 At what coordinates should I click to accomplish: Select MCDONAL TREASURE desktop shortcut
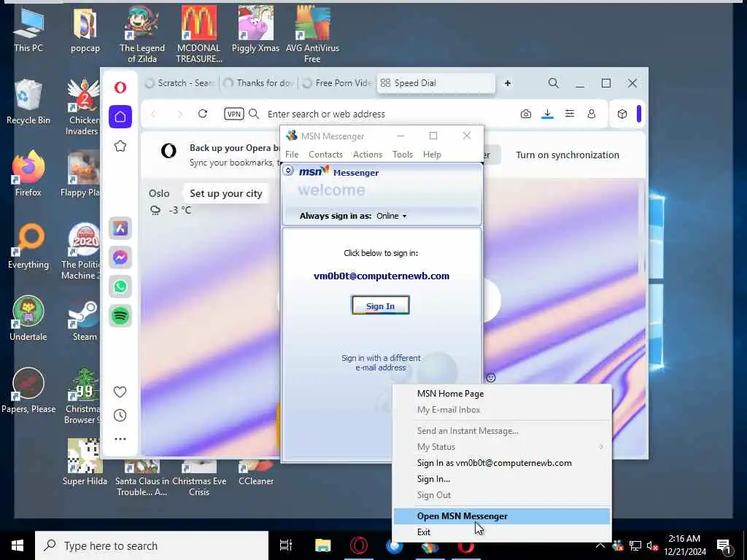click(198, 34)
